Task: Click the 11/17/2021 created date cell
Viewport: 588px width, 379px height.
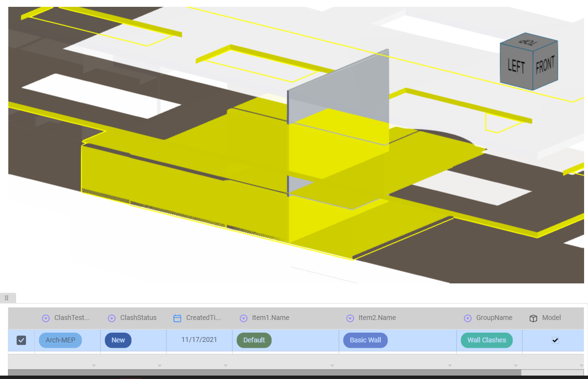Action: click(199, 339)
